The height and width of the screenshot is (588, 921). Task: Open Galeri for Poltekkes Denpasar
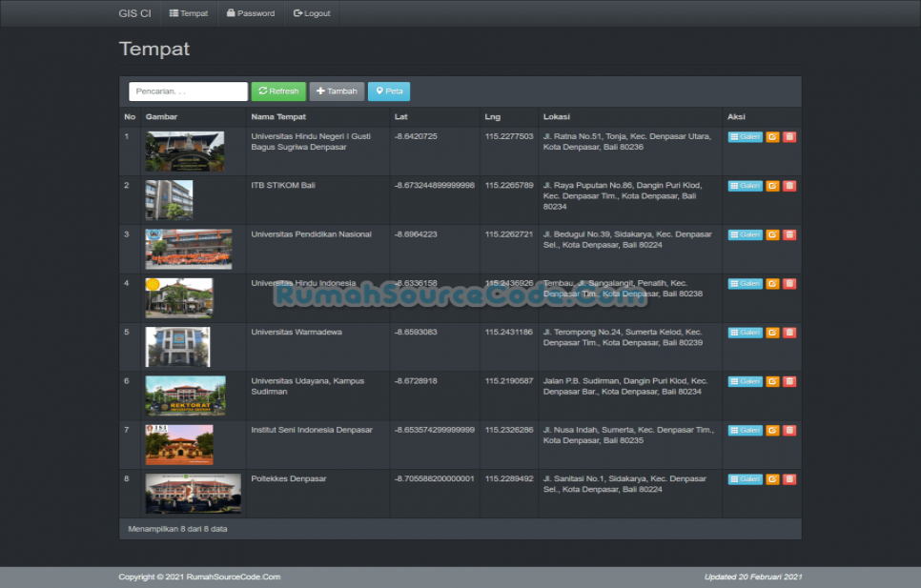point(746,478)
